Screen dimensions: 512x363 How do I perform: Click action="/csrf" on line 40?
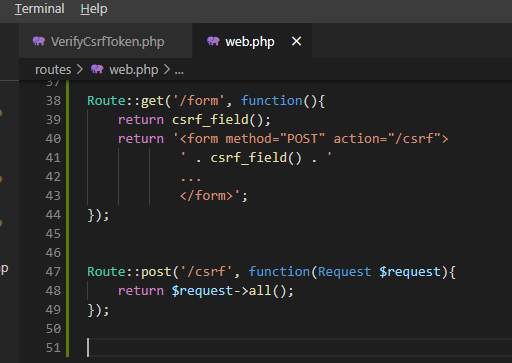pyautogui.click(x=387, y=139)
